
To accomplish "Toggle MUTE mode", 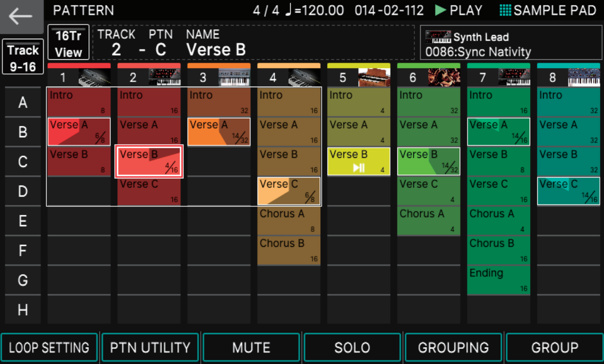I will tap(251, 348).
